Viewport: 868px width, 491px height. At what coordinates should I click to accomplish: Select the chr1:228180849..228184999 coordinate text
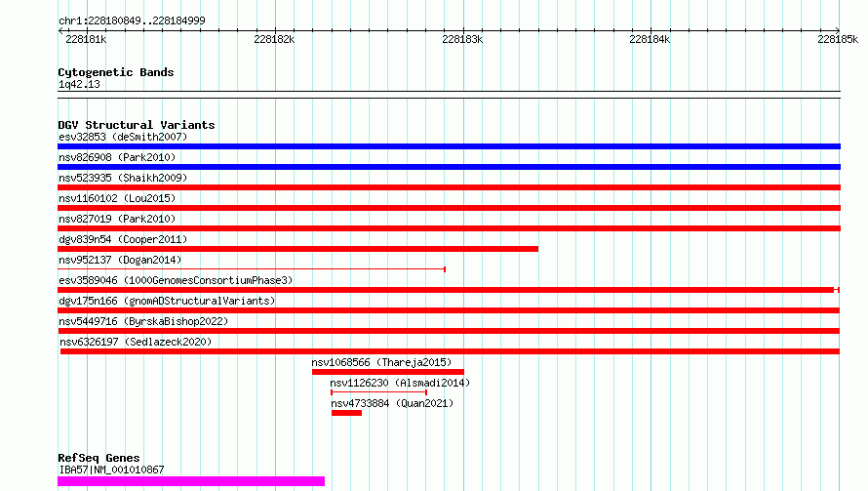tap(132, 20)
